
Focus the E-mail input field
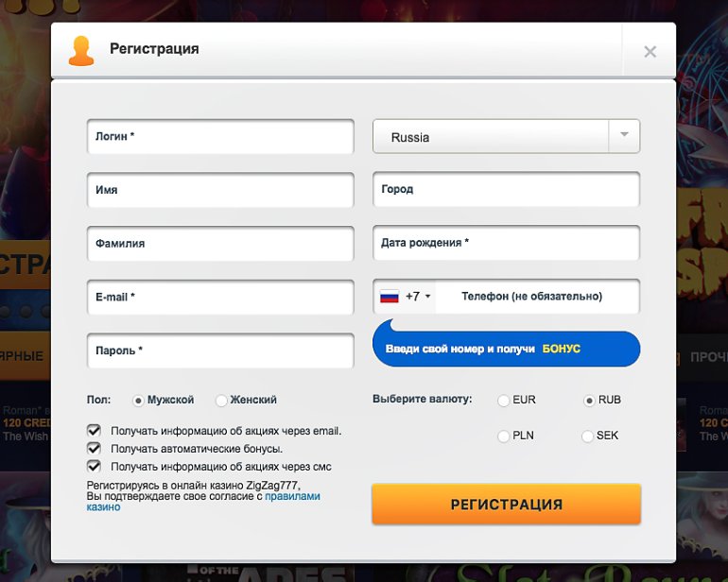[x=220, y=297]
